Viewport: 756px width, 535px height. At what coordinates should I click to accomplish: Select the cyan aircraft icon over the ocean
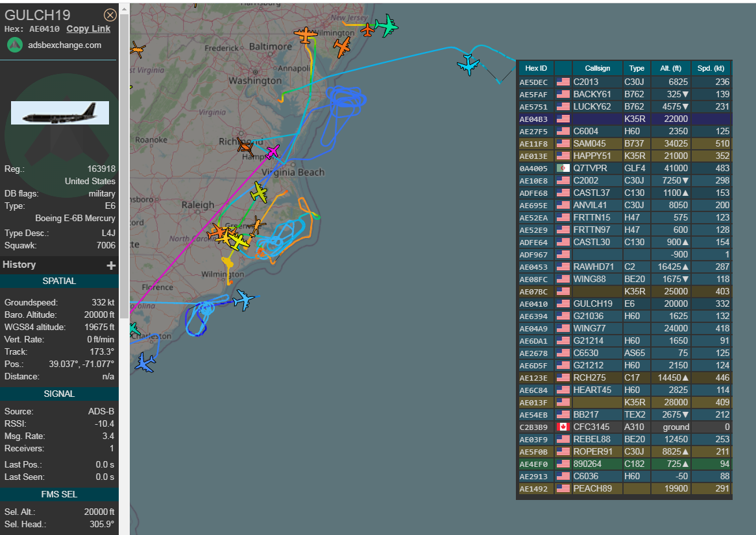tap(468, 64)
